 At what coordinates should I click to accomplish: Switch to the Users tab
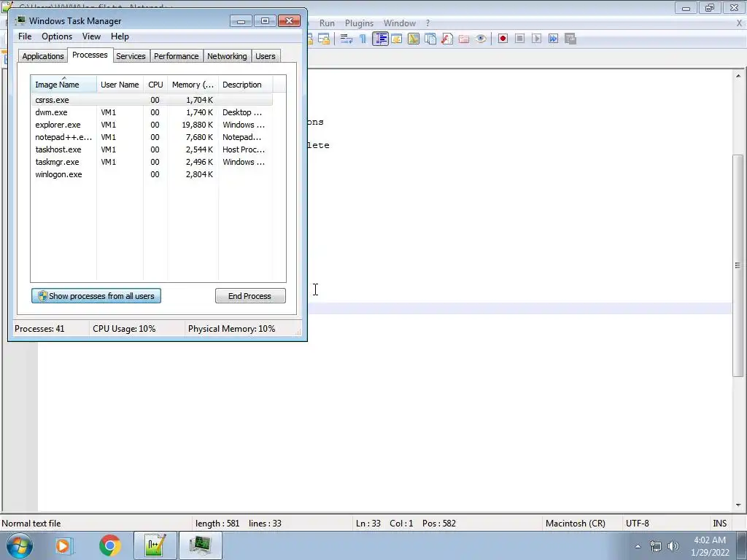266,56
